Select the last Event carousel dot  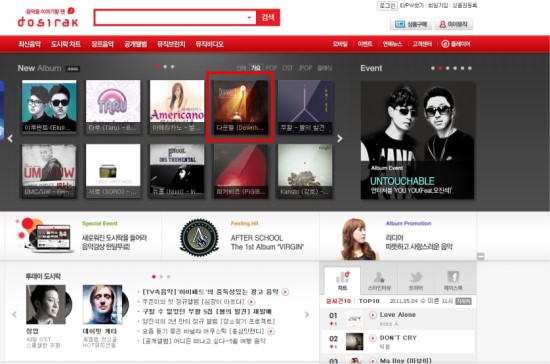click(470, 68)
